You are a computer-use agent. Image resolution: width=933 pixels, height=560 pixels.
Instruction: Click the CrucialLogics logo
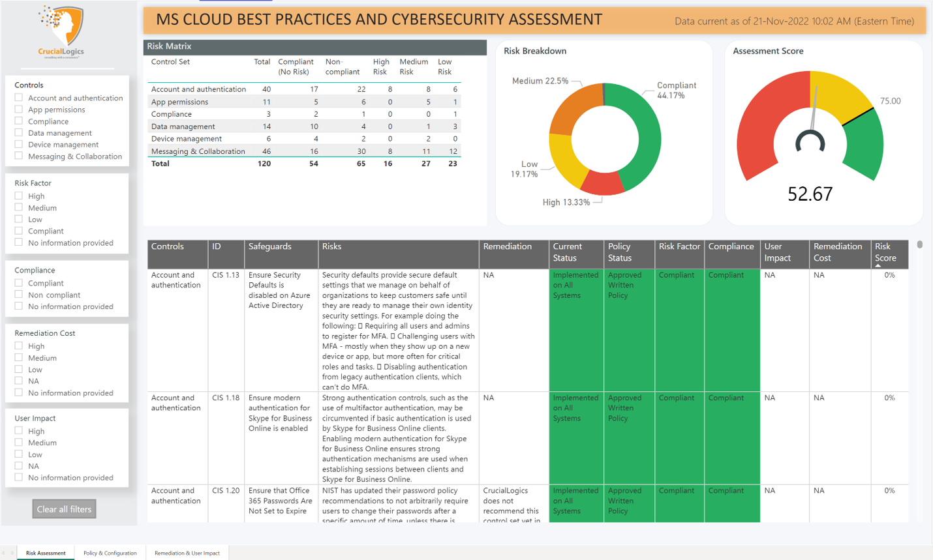tap(63, 31)
